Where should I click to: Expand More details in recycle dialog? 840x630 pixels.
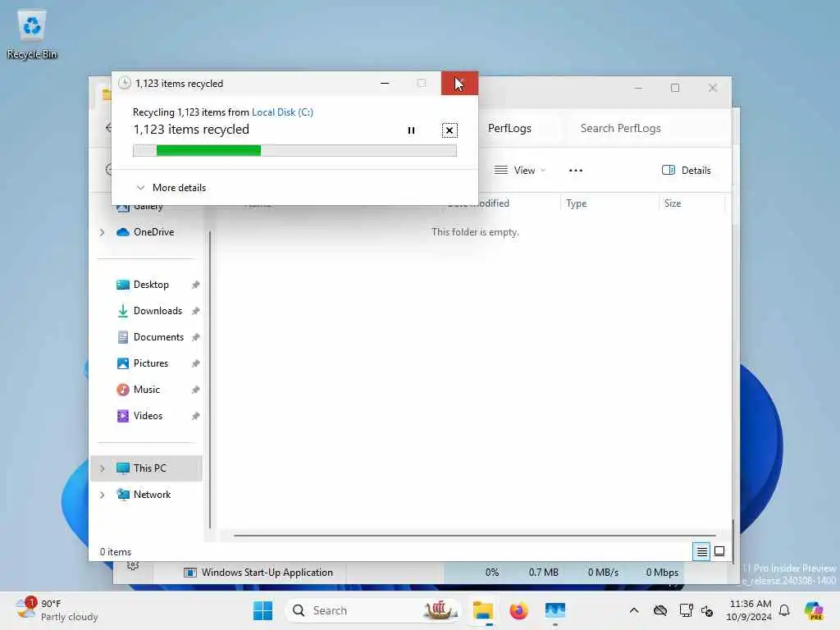(171, 188)
